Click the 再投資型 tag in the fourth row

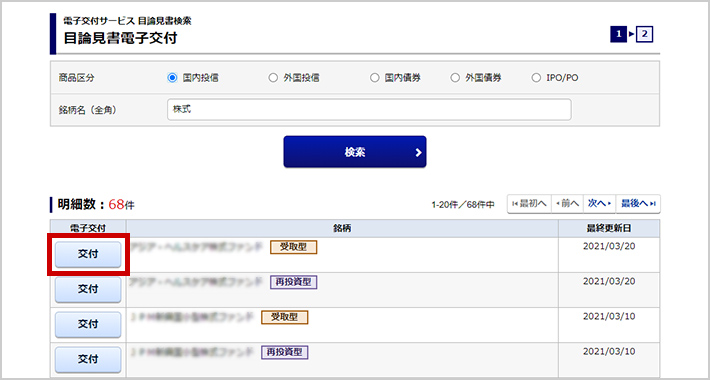[284, 352]
